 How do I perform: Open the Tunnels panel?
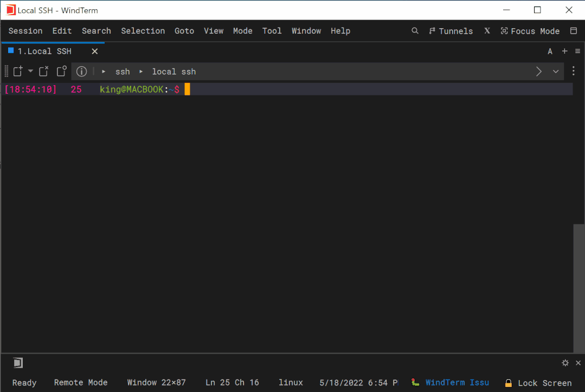(x=451, y=31)
